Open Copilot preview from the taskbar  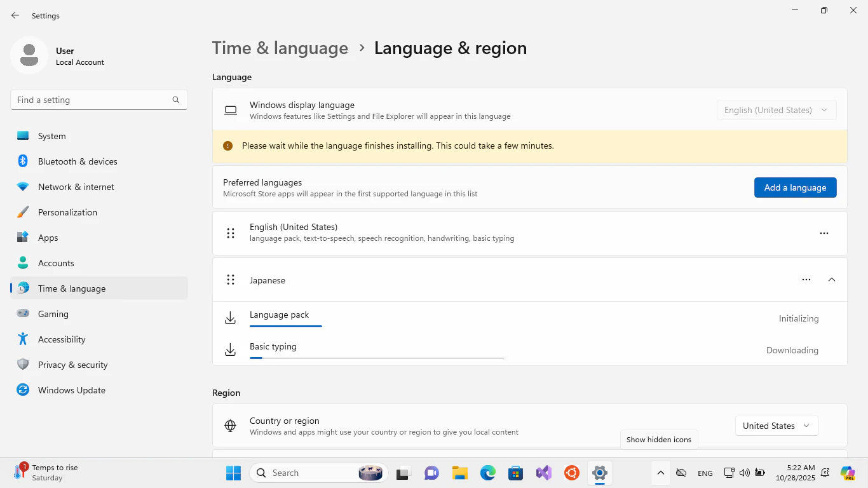[x=848, y=473]
